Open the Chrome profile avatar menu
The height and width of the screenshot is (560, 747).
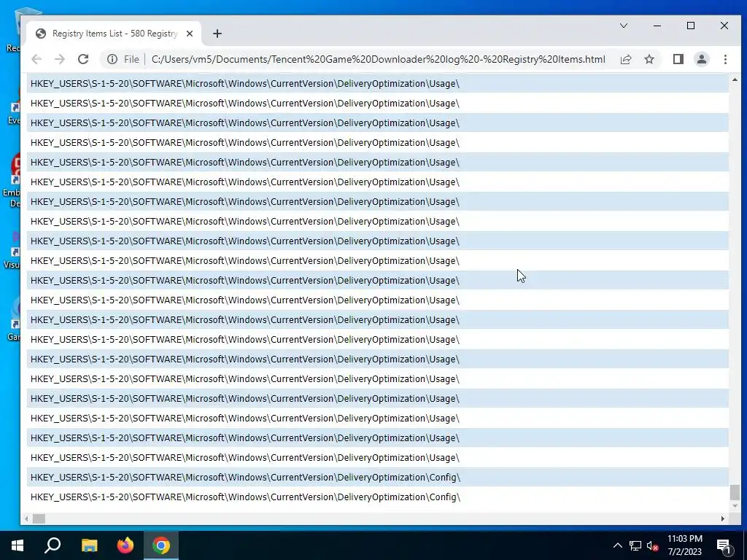tap(701, 59)
